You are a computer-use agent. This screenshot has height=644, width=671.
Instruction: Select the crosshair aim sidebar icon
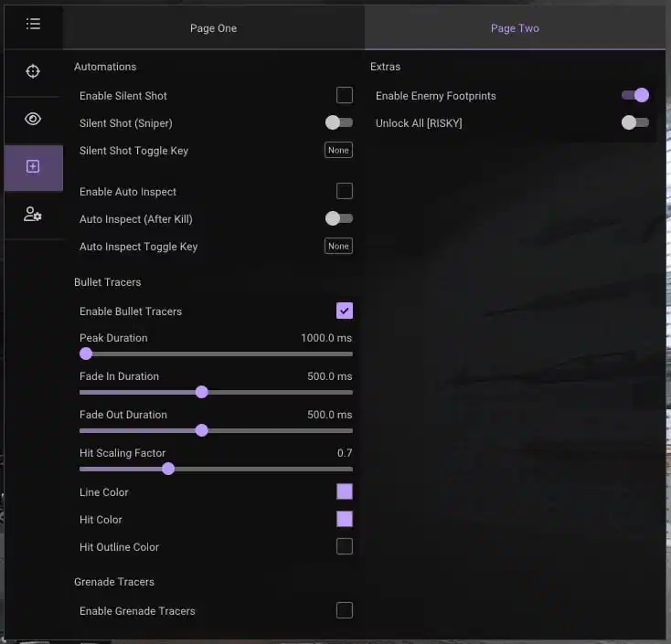pos(33,71)
